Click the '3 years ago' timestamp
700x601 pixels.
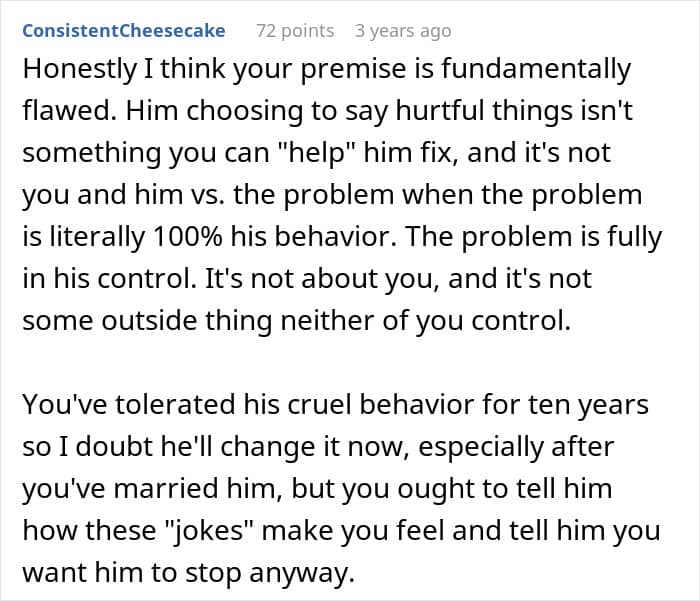tap(403, 31)
